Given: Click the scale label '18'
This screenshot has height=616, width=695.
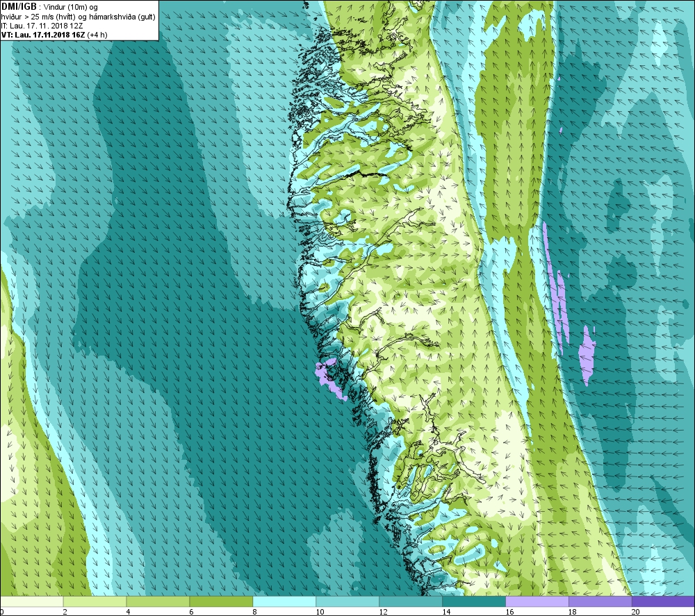Looking at the screenshot, I should tap(573, 612).
